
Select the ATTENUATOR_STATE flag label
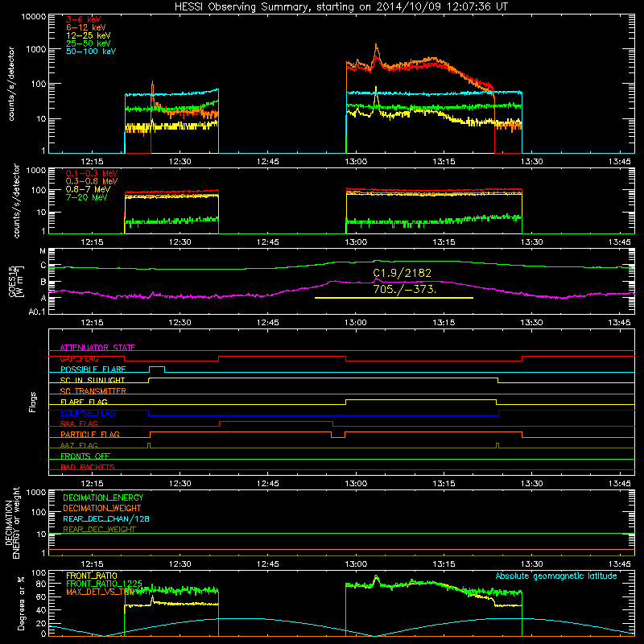(97, 348)
